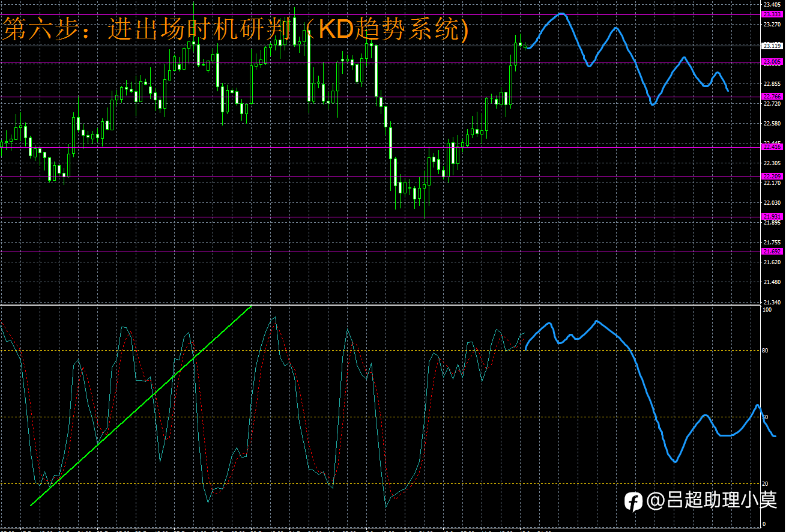Click the 21.340 price axis value
Viewport: 786px width, 532px height.
click(x=772, y=302)
